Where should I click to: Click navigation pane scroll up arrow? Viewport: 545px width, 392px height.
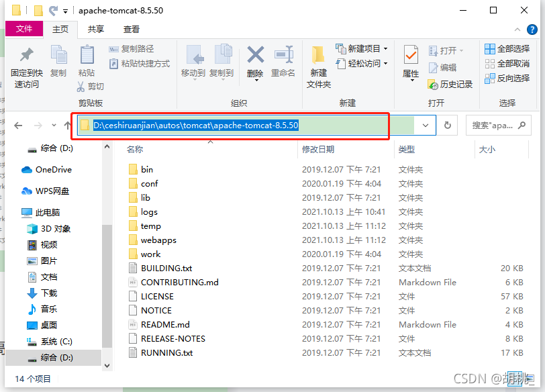(x=107, y=146)
